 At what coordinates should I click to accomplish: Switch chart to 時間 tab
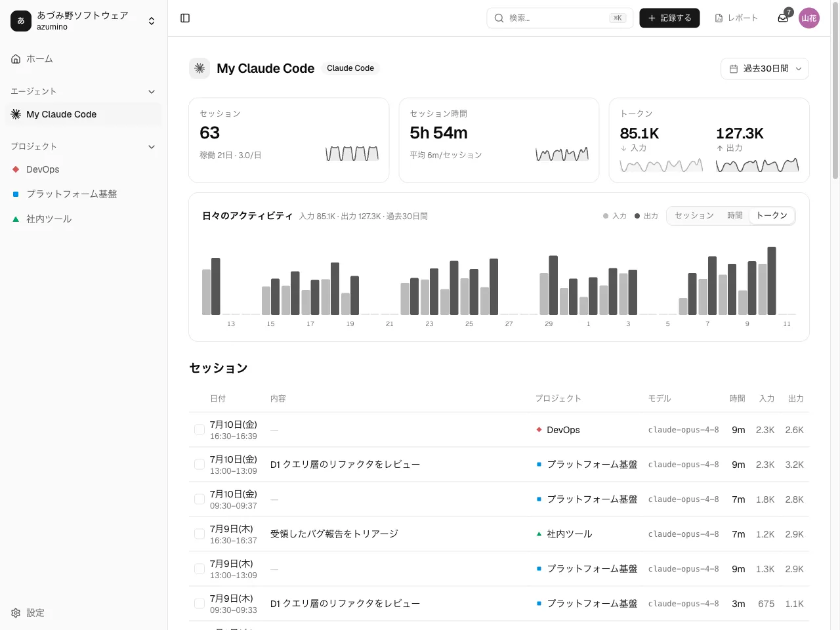point(735,215)
